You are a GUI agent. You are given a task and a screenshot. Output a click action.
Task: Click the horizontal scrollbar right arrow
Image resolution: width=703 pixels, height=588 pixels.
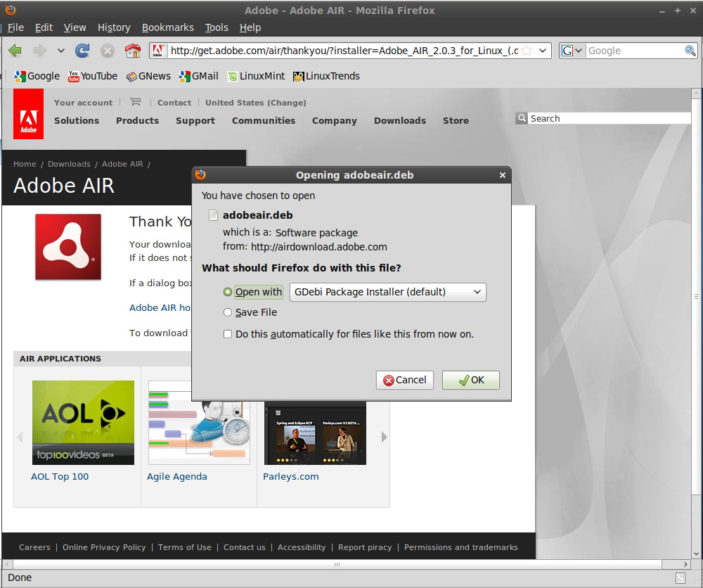click(685, 564)
